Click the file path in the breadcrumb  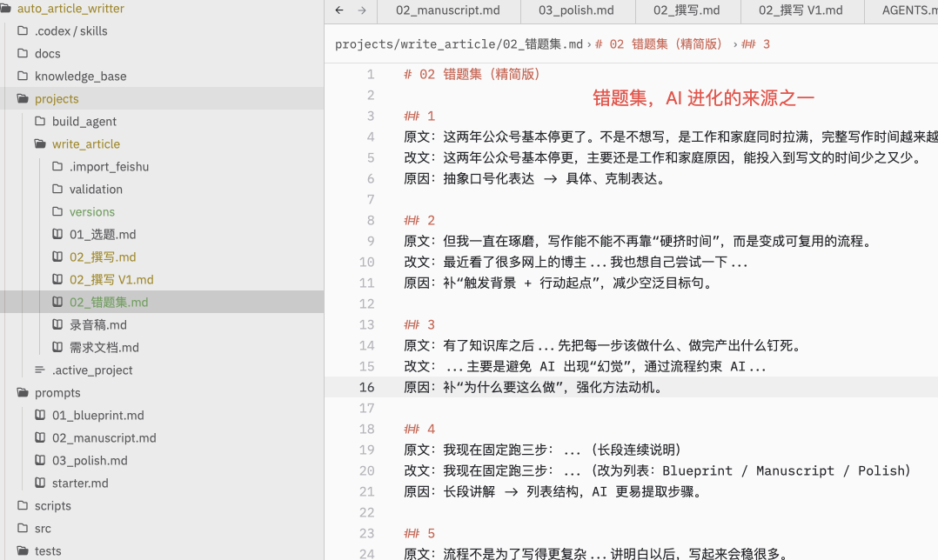(459, 44)
